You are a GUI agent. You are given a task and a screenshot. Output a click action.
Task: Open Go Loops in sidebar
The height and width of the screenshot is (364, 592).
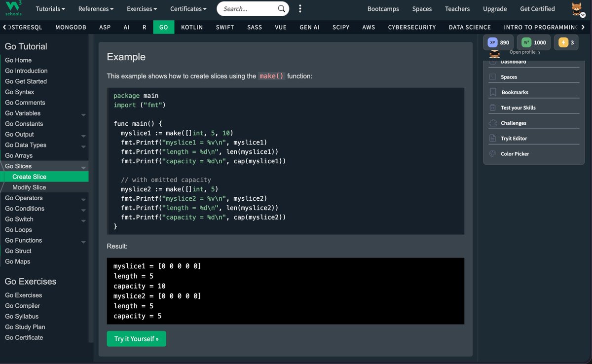click(18, 230)
